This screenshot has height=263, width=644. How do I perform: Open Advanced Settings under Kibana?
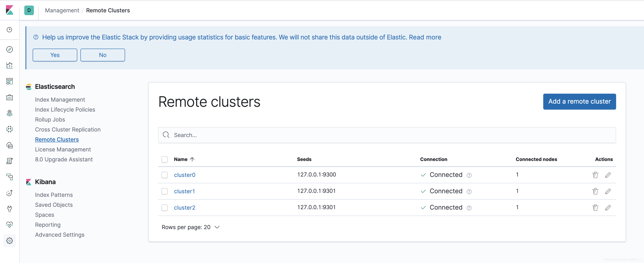pos(60,235)
